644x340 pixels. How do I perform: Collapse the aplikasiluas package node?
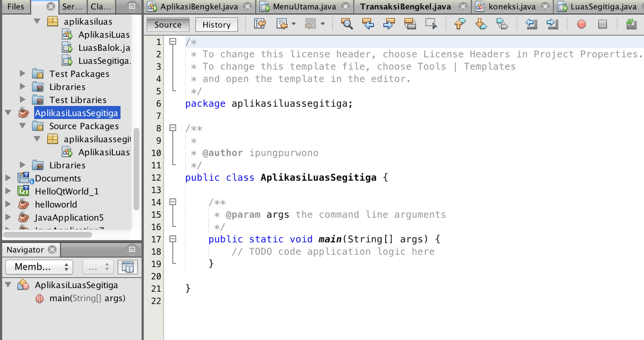coord(37,21)
